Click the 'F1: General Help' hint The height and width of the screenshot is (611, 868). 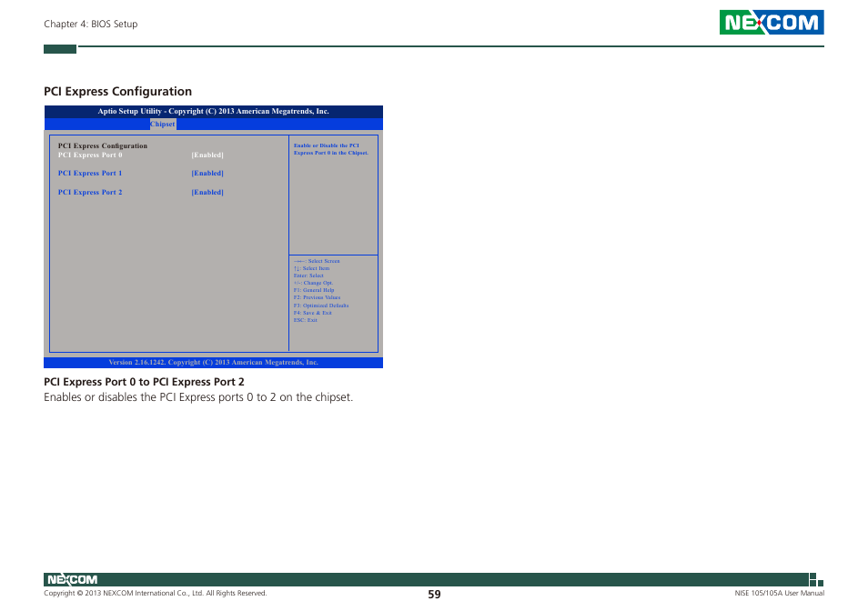point(314,290)
